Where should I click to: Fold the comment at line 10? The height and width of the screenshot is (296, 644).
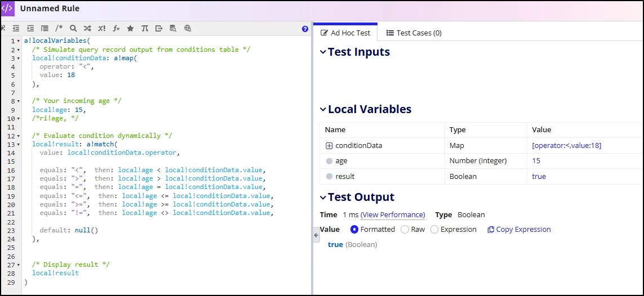tap(19, 119)
